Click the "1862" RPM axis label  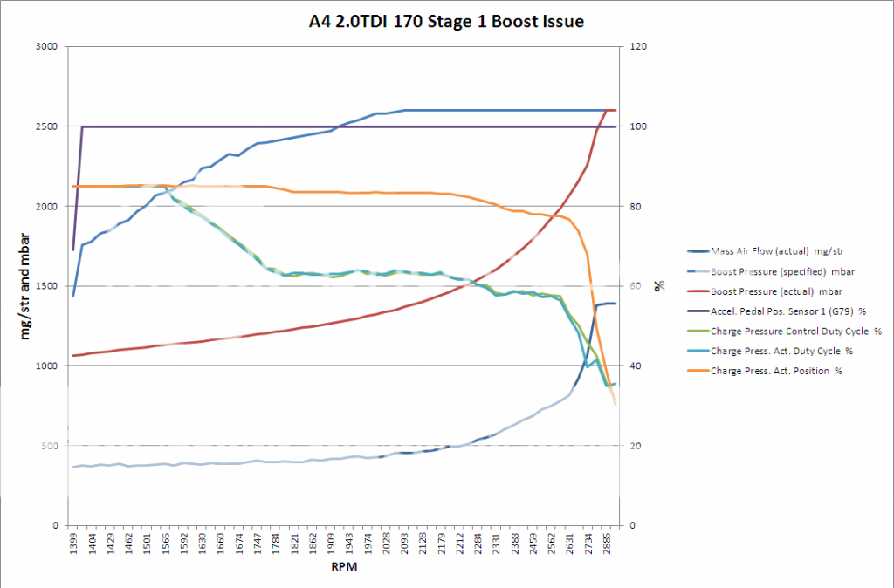(x=312, y=544)
